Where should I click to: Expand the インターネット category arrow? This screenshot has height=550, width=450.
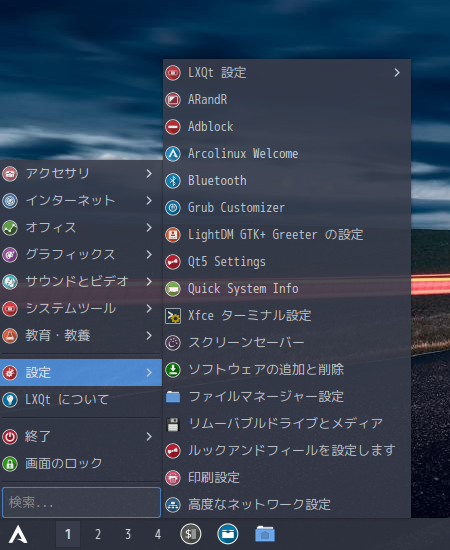point(149,201)
